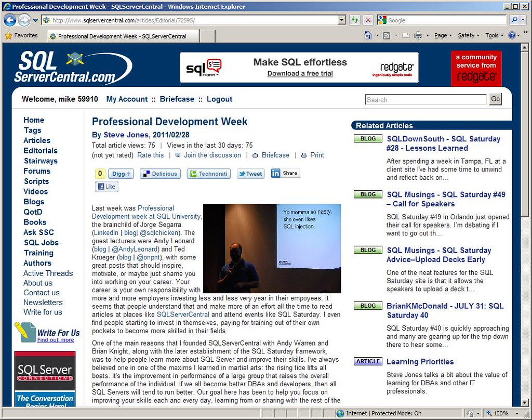
Task: Open Scripts in the side menu
Action: 36,181
